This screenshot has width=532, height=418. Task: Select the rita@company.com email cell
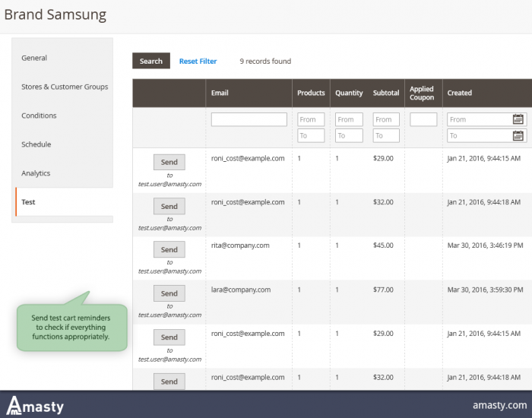pyautogui.click(x=240, y=245)
